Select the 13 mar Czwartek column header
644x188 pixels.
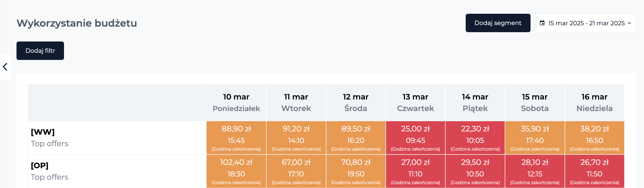pos(415,103)
